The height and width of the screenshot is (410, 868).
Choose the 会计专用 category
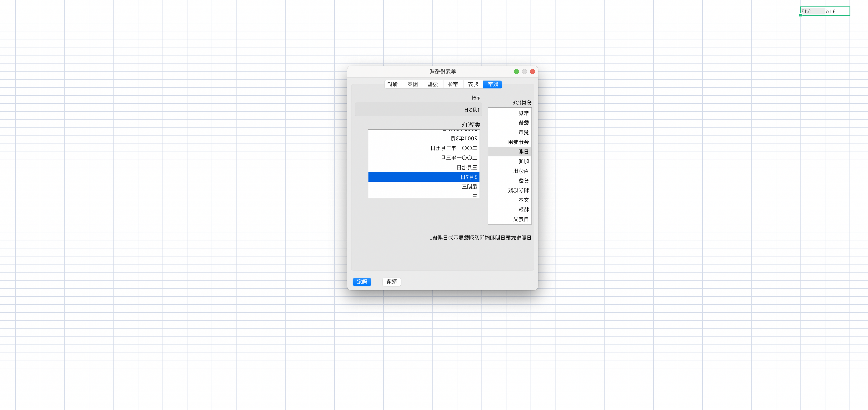tap(510, 142)
